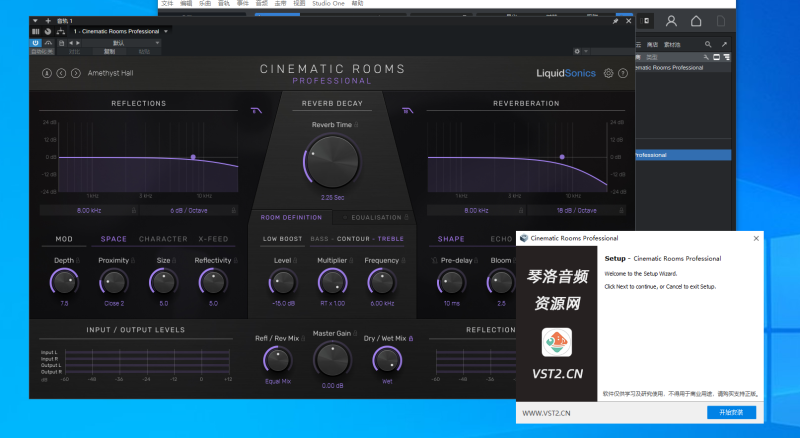The height and width of the screenshot is (438, 800).
Task: Open the 视图 menu in Studio One
Action: [299, 3]
